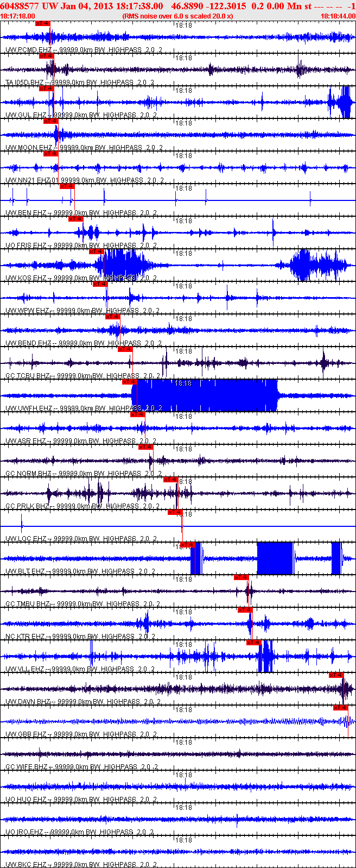356x868 pixels.
Task: Click the arrival marker on UW.GBB trace
Action: point(341,708)
